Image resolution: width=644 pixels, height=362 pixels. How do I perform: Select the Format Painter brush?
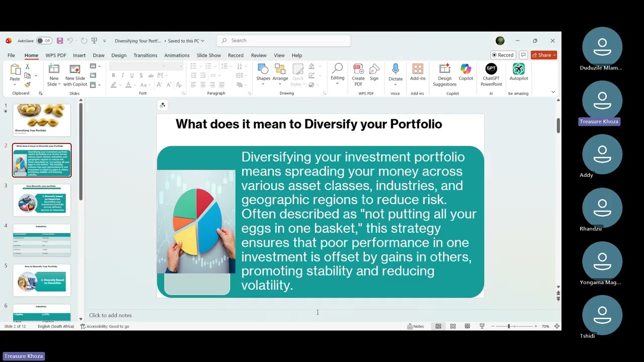[x=28, y=84]
